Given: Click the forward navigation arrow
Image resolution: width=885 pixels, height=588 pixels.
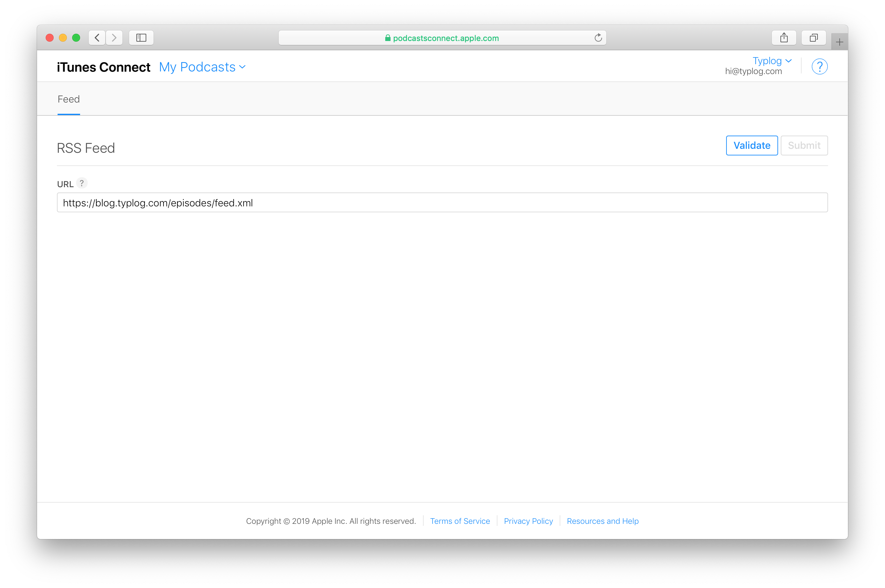Looking at the screenshot, I should pyautogui.click(x=114, y=37).
